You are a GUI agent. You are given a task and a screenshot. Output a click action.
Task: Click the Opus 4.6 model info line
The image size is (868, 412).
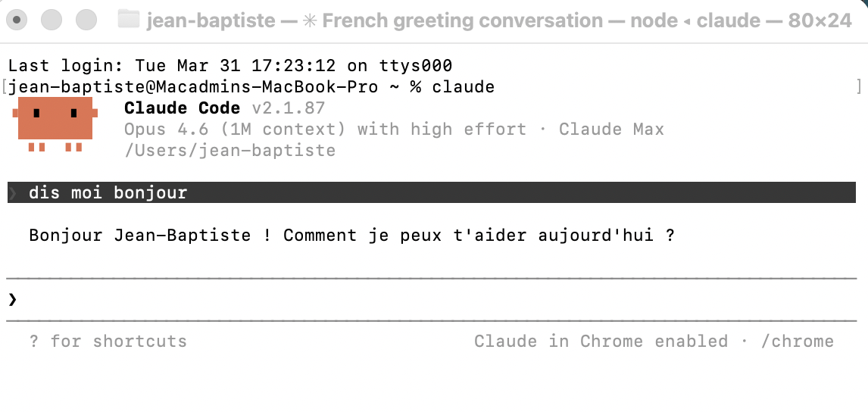pos(394,130)
